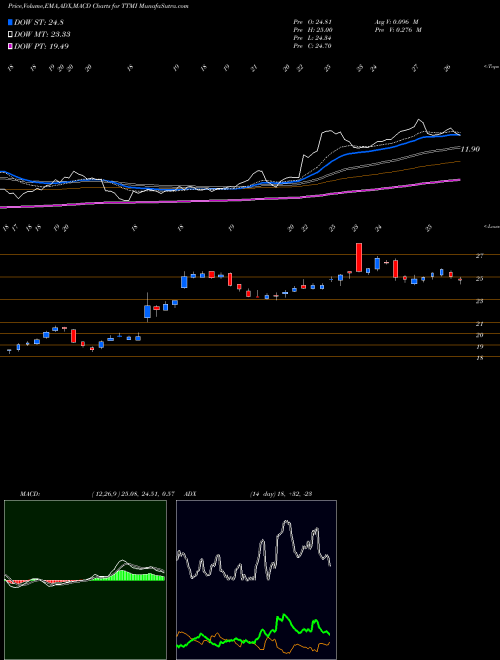Viewport: 500px width, 660px height.
Task: Click the 27 price axis label
Action: 480,255
